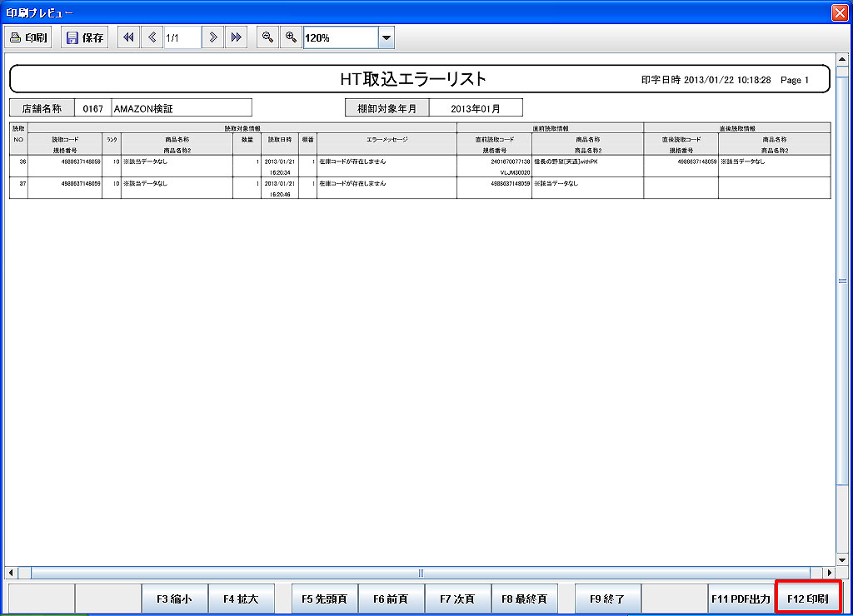853x616 pixels.
Task: Jump to first page with double-left arrow
Action: click(128, 37)
